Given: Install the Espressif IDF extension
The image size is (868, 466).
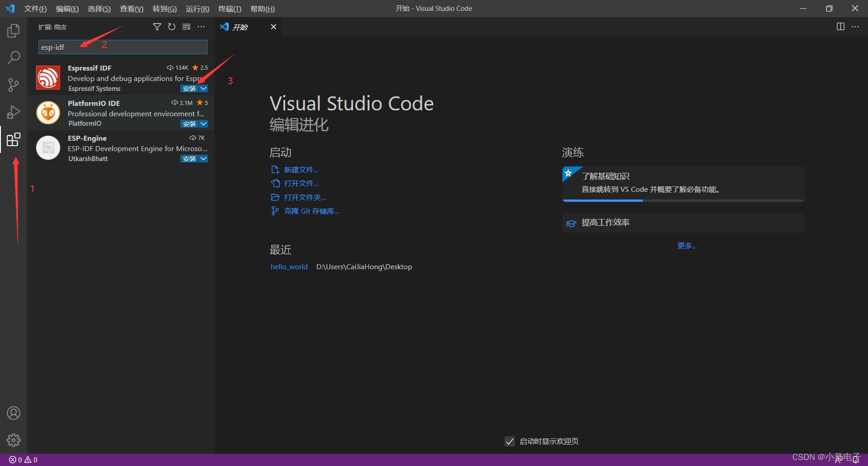Looking at the screenshot, I should click(x=189, y=89).
